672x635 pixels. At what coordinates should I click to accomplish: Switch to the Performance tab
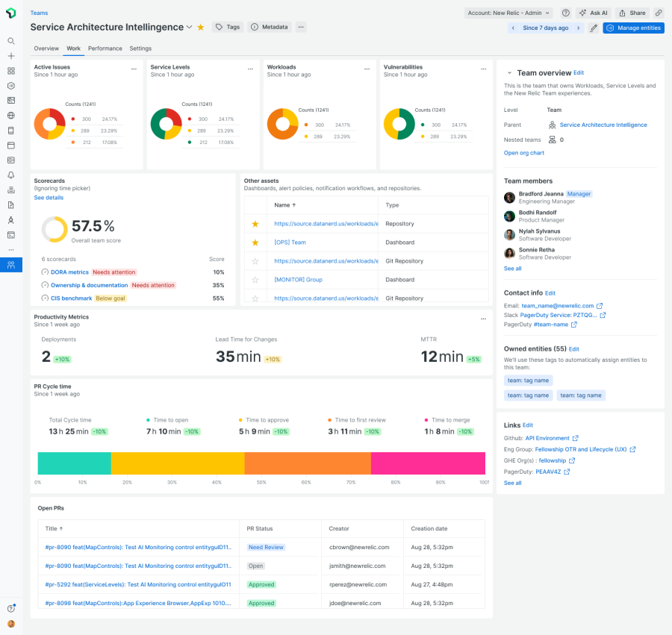pyautogui.click(x=105, y=49)
